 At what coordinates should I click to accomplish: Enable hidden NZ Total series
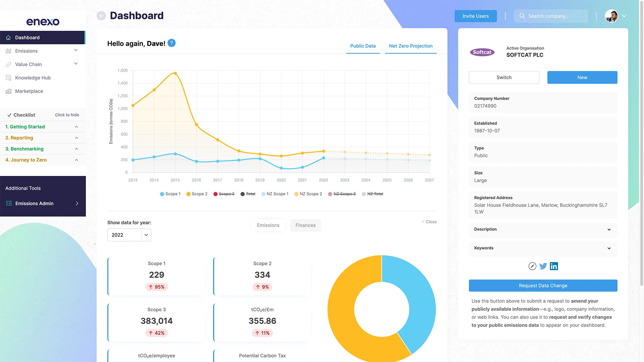(372, 194)
